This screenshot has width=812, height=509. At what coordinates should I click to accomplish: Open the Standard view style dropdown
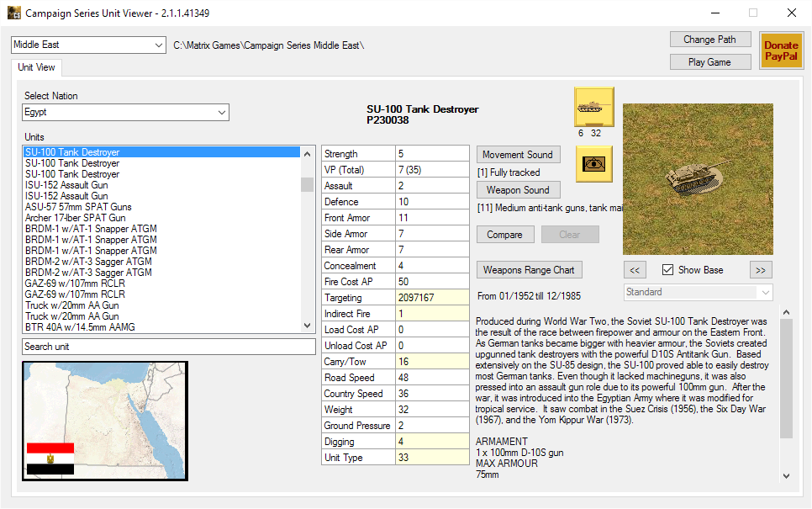coord(698,292)
